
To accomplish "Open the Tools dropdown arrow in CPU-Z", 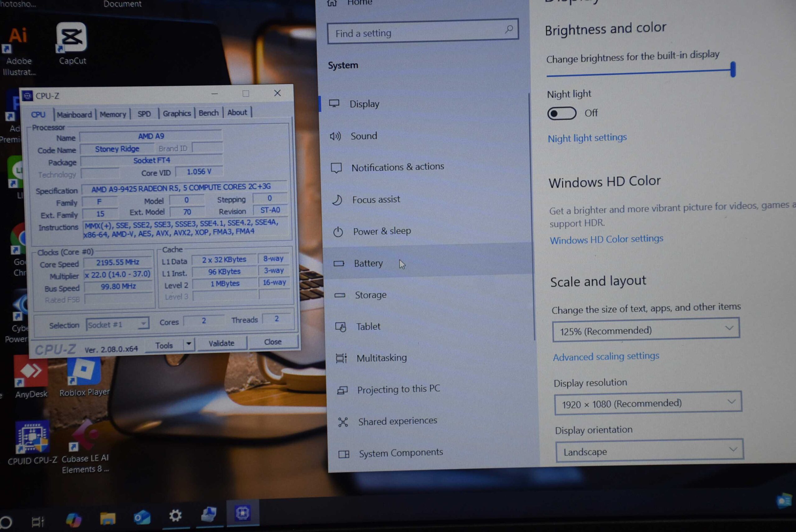I will pyautogui.click(x=189, y=344).
